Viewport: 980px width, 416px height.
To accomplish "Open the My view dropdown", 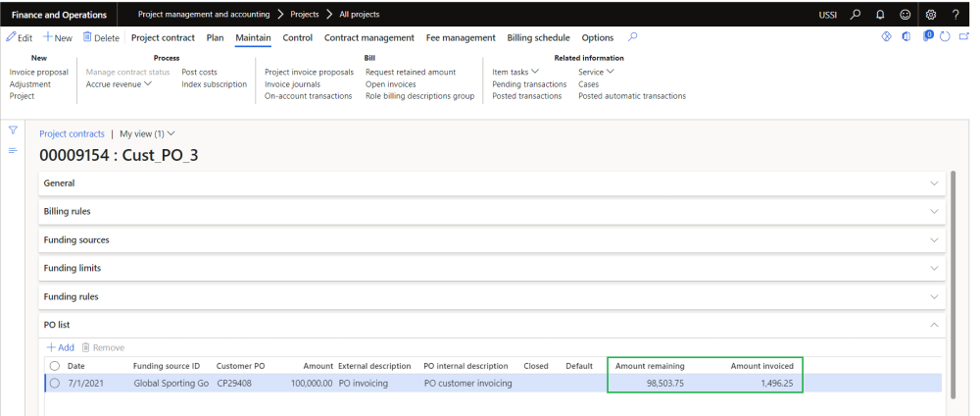I will pos(147,133).
